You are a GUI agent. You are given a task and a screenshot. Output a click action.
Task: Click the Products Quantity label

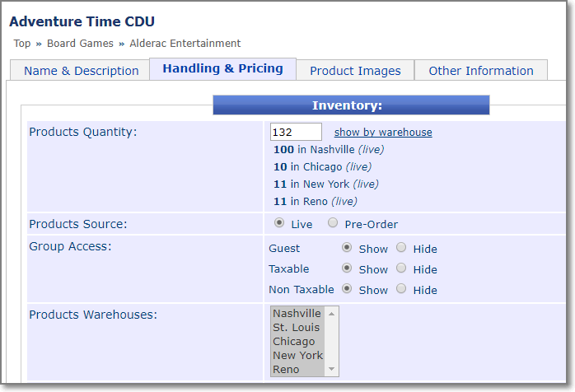click(83, 132)
